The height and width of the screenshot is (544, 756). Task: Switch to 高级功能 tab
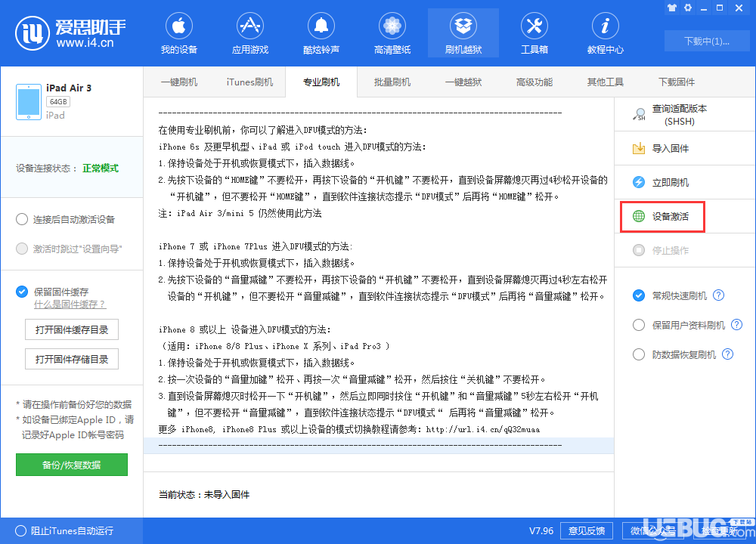point(534,82)
